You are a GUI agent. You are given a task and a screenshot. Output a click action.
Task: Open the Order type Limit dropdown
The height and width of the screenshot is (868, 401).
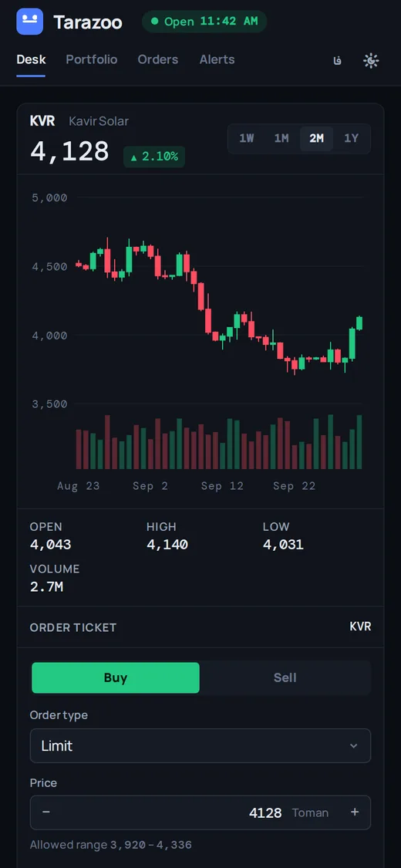[x=200, y=745]
